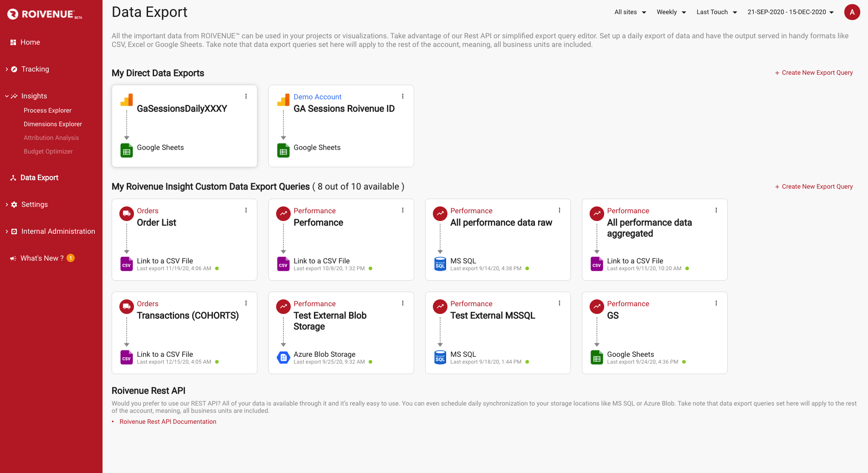
Task: Click the Tracking compass icon
Action: pyautogui.click(x=14, y=69)
